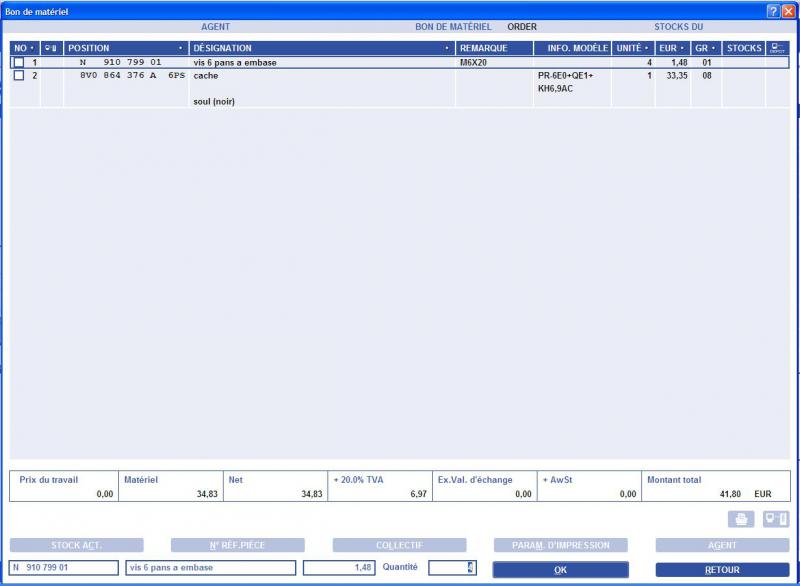Click the COLLECTIF button
Screen dimensions: 800x586
(x=399, y=545)
